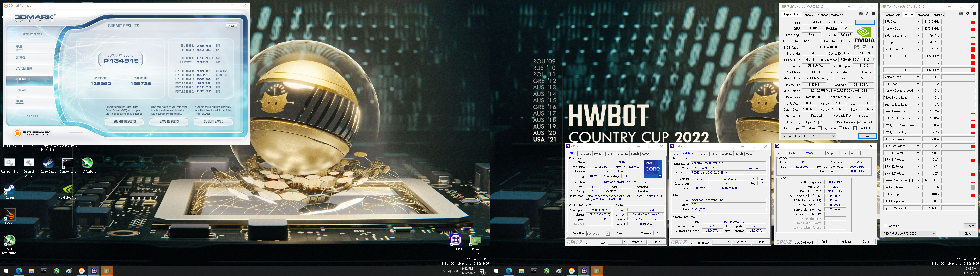The width and height of the screenshot is (980, 276).
Task: Open the GPU Clock sensor dropdown
Action: point(918,22)
